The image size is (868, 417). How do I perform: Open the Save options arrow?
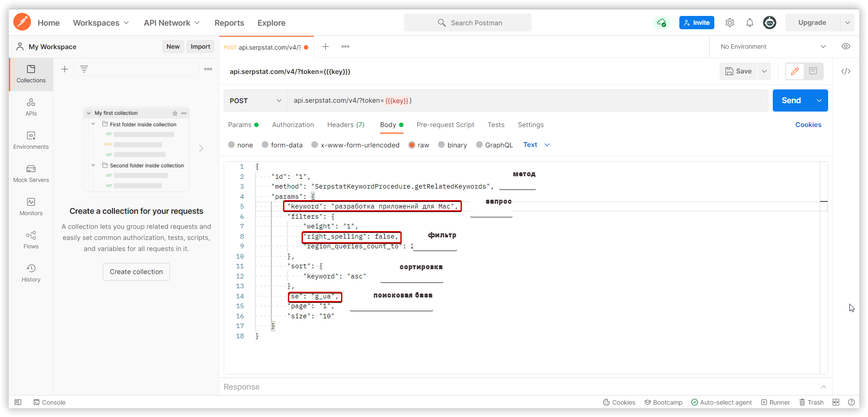pyautogui.click(x=764, y=71)
